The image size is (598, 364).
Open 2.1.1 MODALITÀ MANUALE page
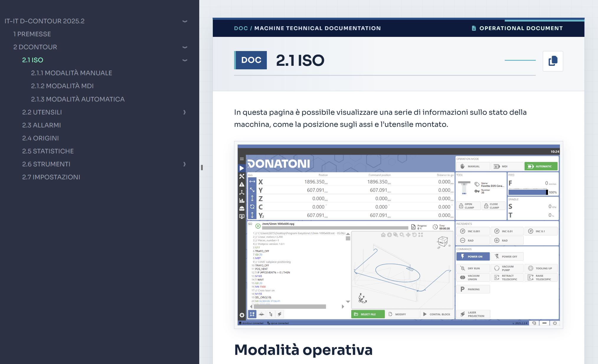pos(71,73)
